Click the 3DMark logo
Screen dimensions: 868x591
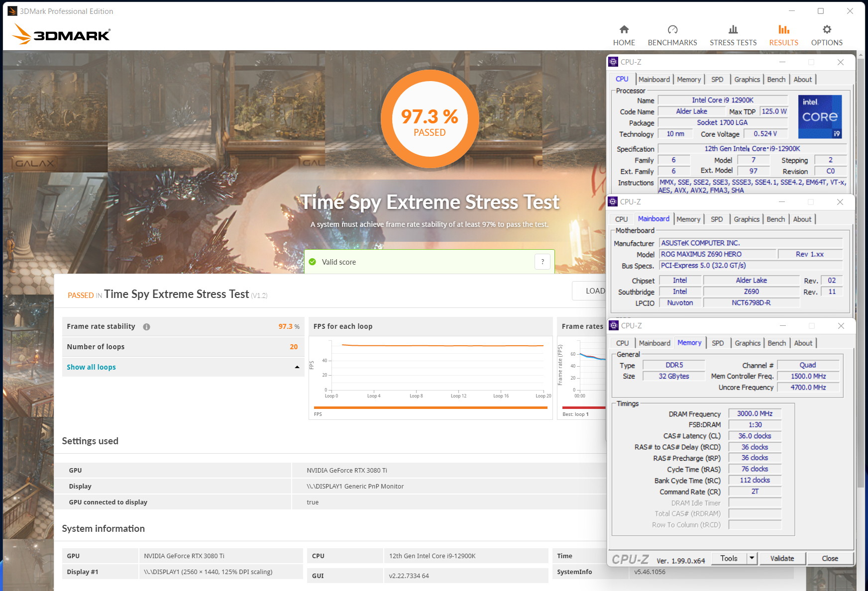61,34
